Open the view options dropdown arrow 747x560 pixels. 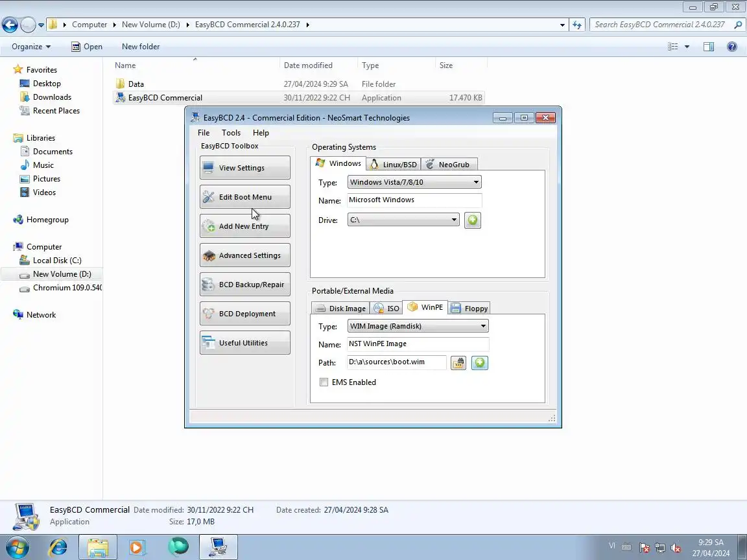pos(687,47)
